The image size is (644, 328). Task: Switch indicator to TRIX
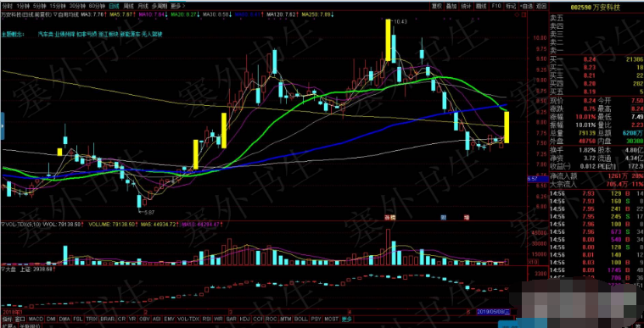[92, 319]
